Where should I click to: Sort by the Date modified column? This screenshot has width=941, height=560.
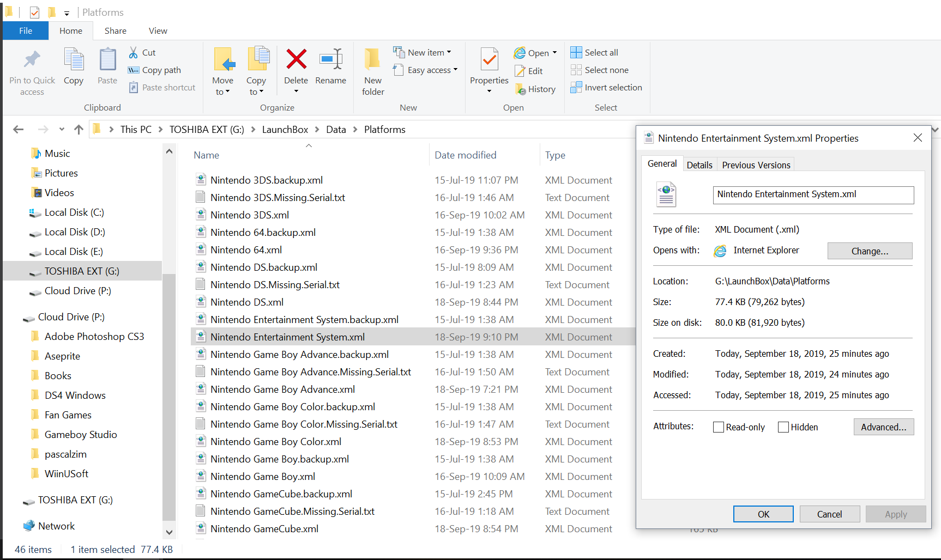(x=465, y=155)
